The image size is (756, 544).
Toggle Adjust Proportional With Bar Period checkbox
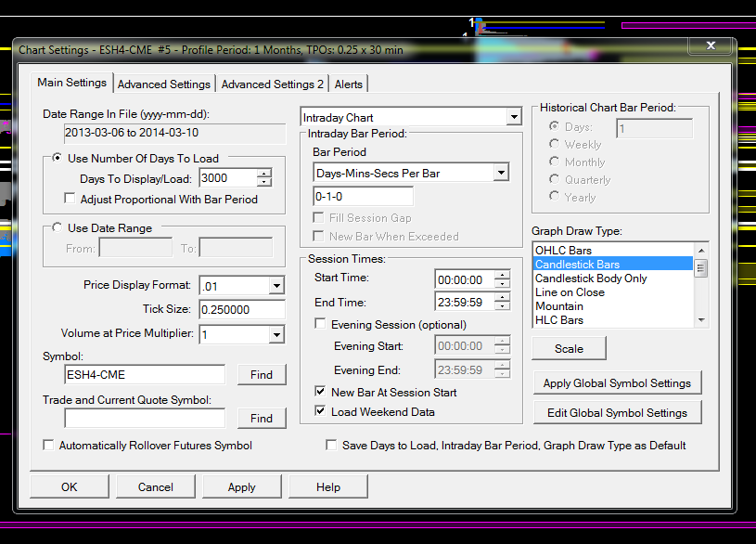tap(70, 199)
